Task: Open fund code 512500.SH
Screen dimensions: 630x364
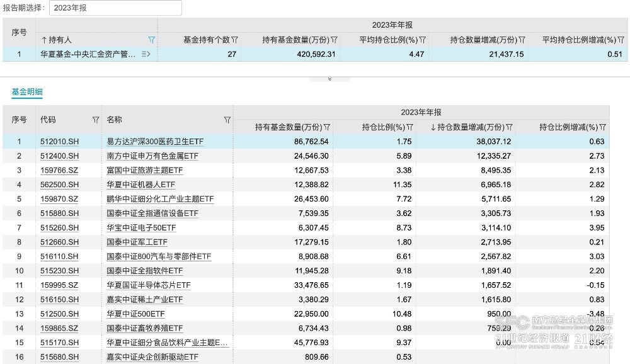Action: point(59,314)
